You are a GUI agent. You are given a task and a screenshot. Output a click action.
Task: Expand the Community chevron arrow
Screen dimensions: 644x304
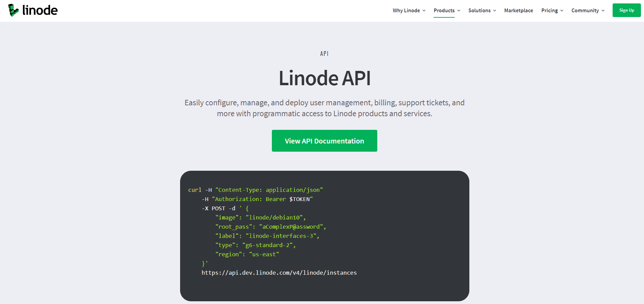tap(603, 11)
